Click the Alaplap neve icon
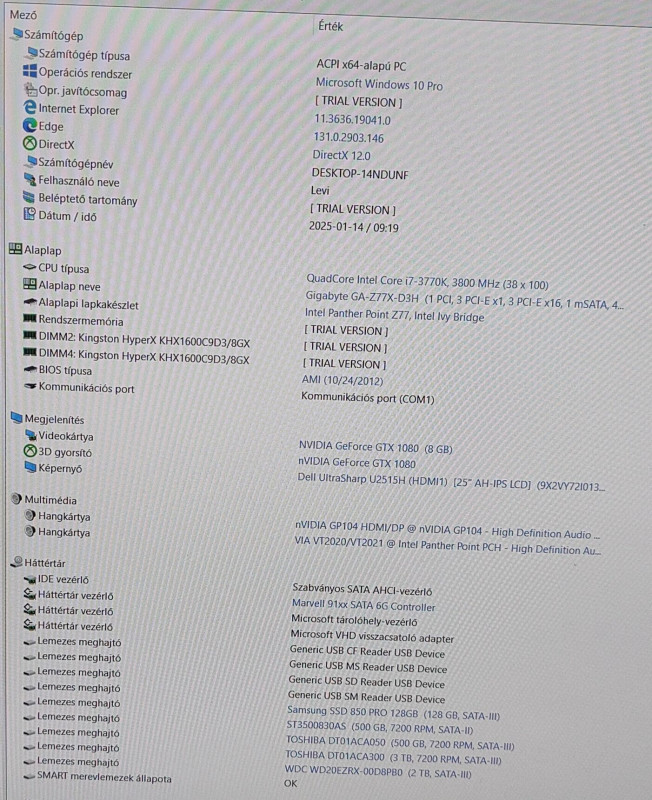 tap(30, 284)
